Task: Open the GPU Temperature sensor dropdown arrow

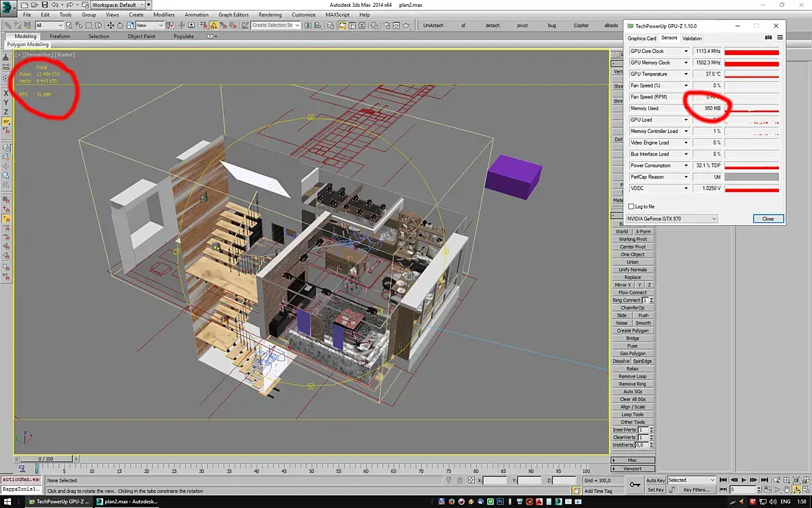Action: pyautogui.click(x=685, y=74)
